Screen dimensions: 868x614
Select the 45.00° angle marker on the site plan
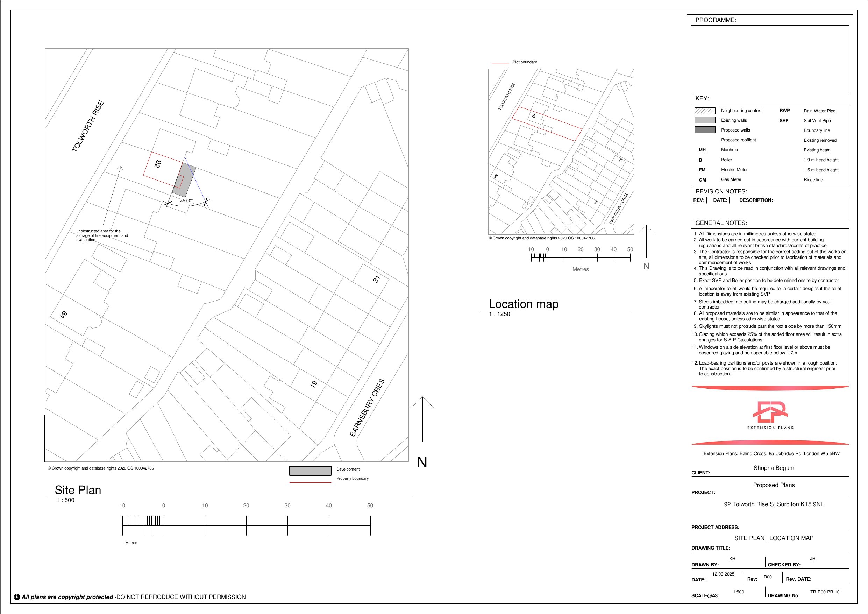tap(186, 201)
